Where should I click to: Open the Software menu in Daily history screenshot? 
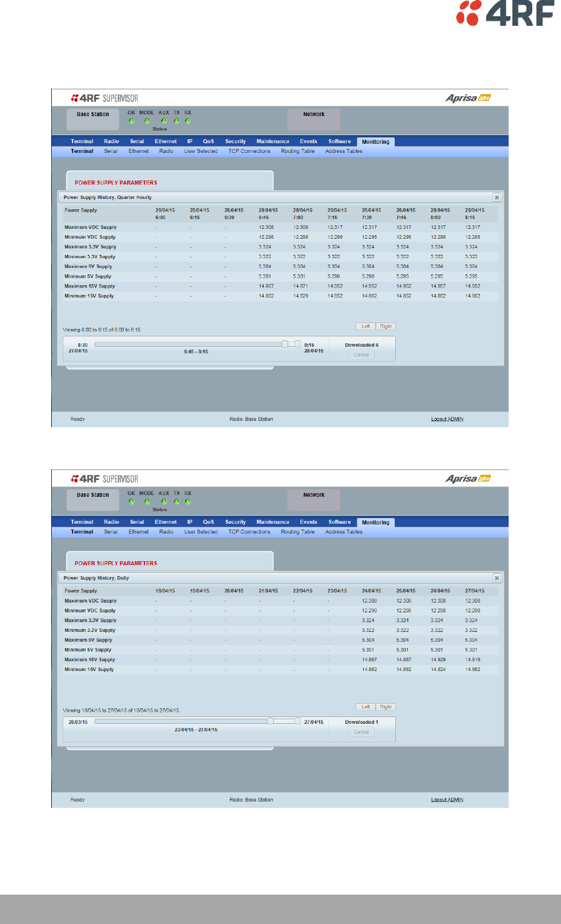[339, 522]
